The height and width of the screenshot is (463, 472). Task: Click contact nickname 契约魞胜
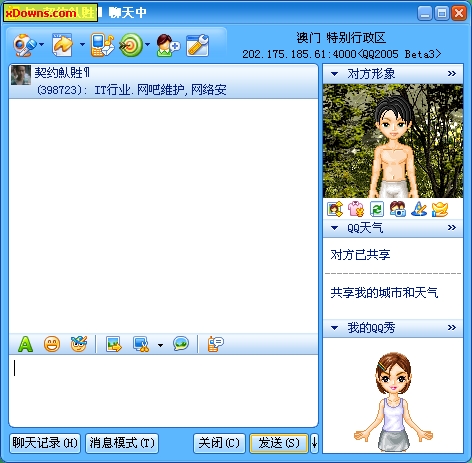click(62, 72)
